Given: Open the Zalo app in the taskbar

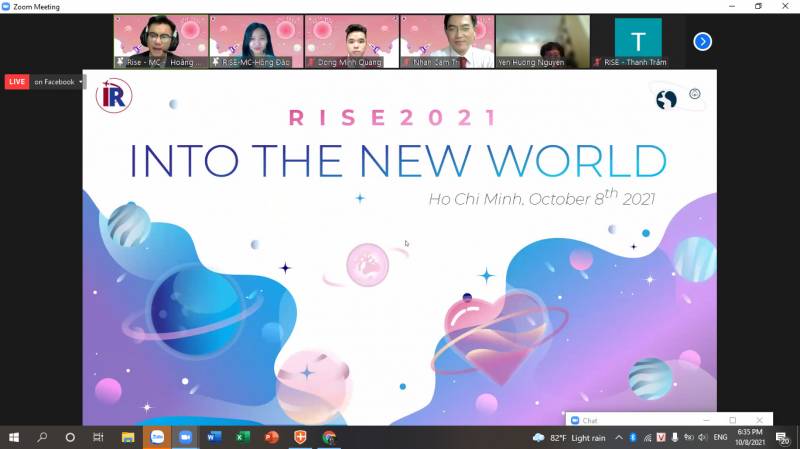Looking at the screenshot, I should (157, 437).
